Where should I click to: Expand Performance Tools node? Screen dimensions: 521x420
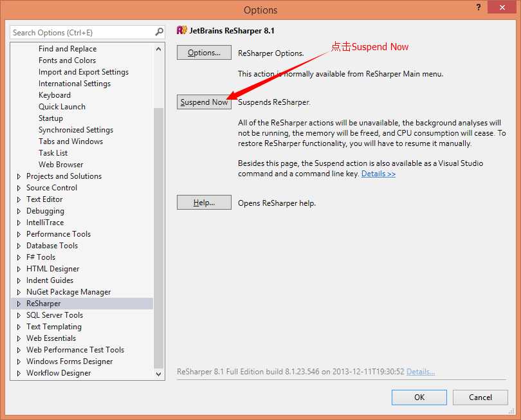click(x=19, y=234)
